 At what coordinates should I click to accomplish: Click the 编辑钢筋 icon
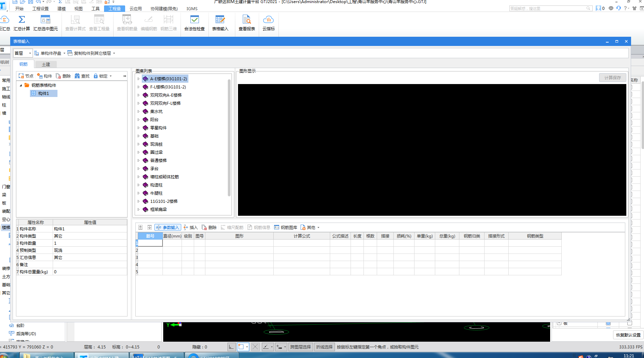149,19
